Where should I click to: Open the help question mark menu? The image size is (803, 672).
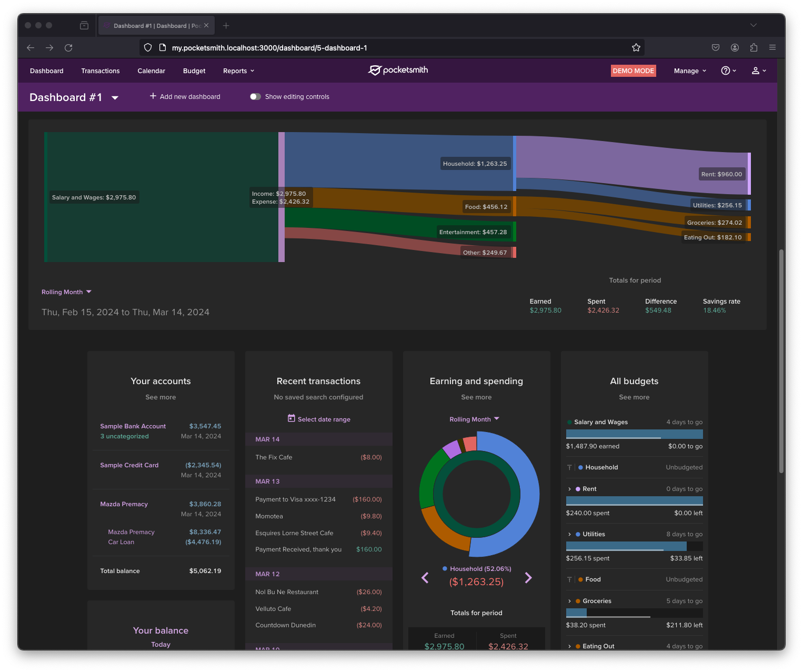pyautogui.click(x=728, y=71)
